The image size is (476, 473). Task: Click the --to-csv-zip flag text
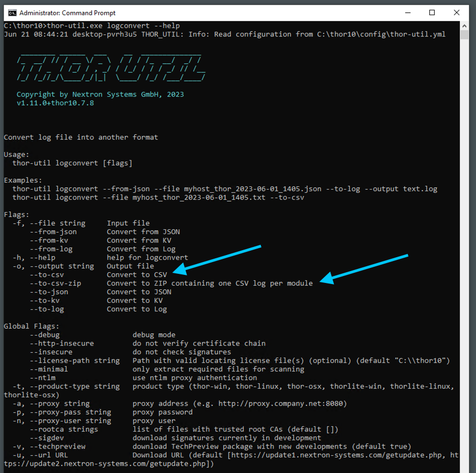tap(55, 283)
